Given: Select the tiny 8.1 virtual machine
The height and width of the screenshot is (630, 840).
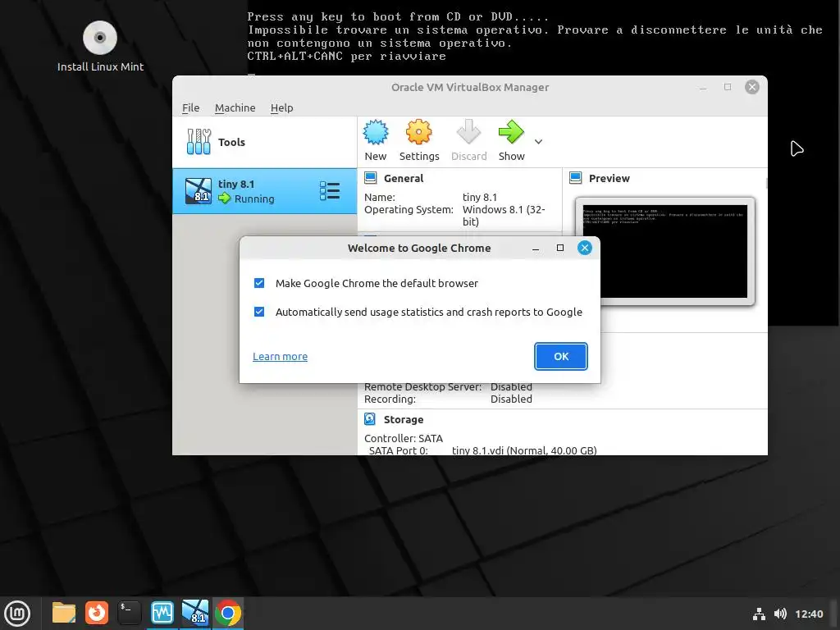Looking at the screenshot, I should coord(265,191).
